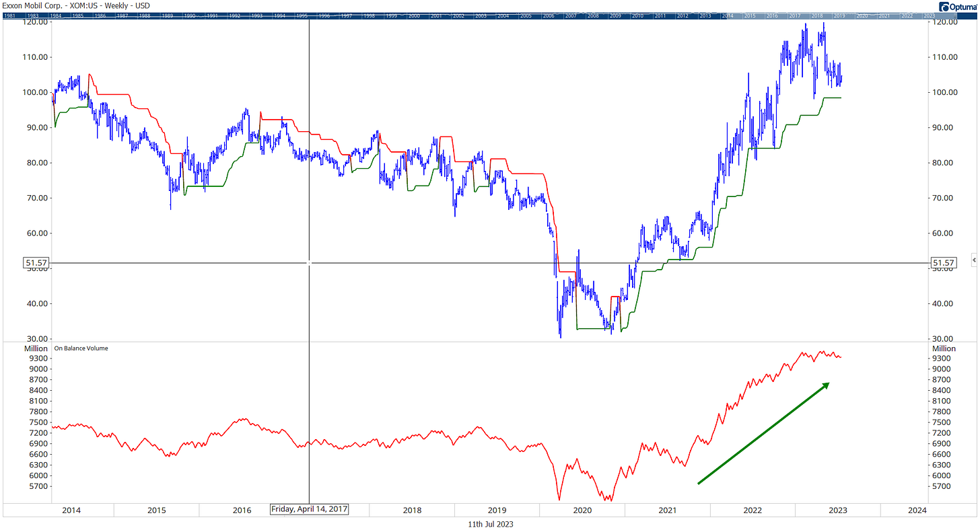Click the 11th Jul 2023 date text
980x532 pixels.
[x=490, y=523]
